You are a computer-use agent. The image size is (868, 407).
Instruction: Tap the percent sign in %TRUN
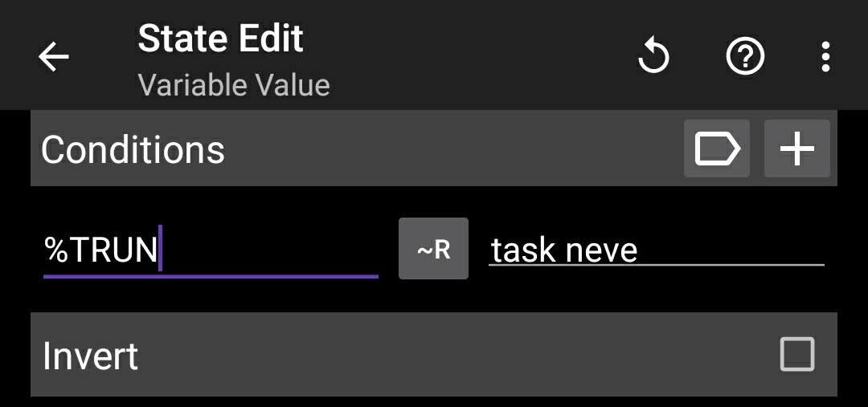pos(56,250)
